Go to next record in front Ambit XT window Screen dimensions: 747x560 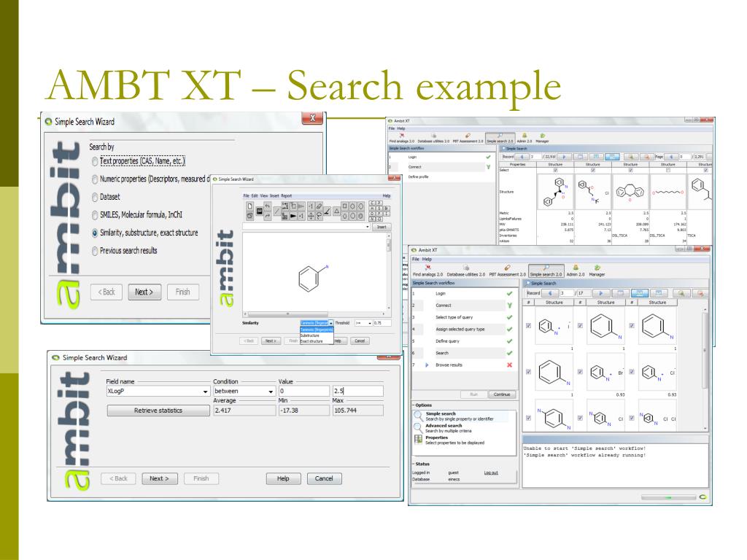[601, 293]
